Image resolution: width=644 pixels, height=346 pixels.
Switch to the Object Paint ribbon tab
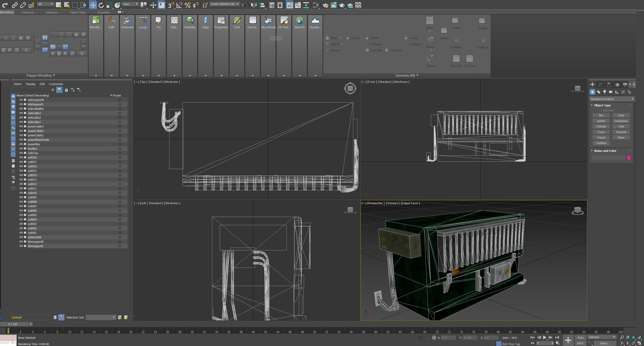pos(78,12)
